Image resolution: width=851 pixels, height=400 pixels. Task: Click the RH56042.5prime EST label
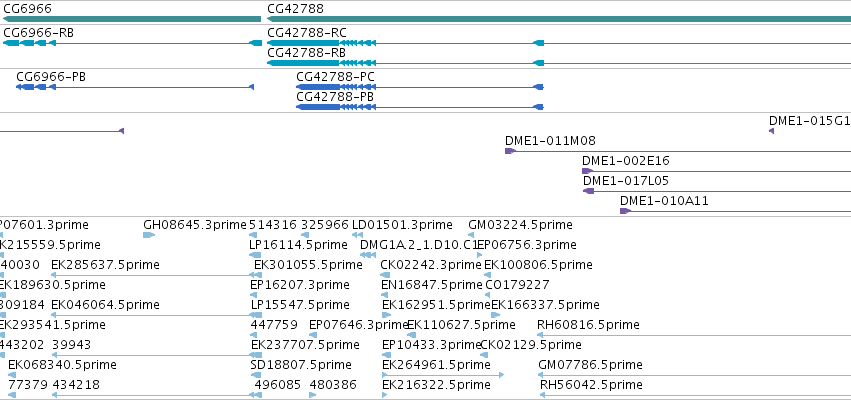coord(591,385)
